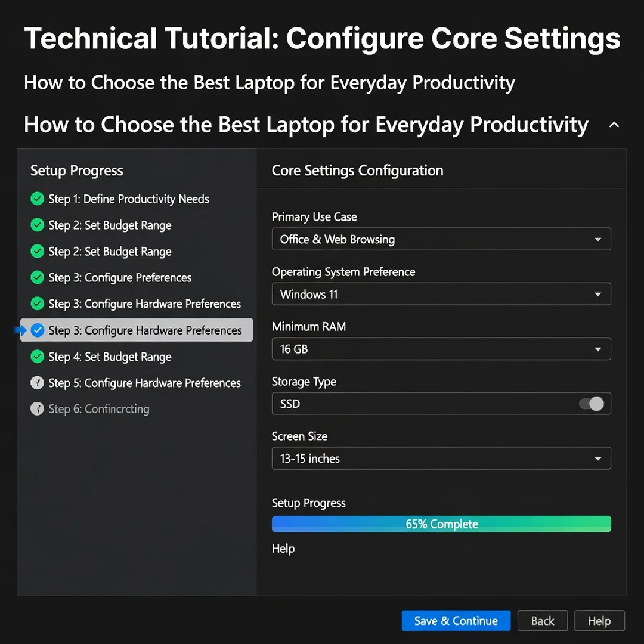Click the Primary Use Case label
The width and height of the screenshot is (644, 644).
[x=314, y=217]
